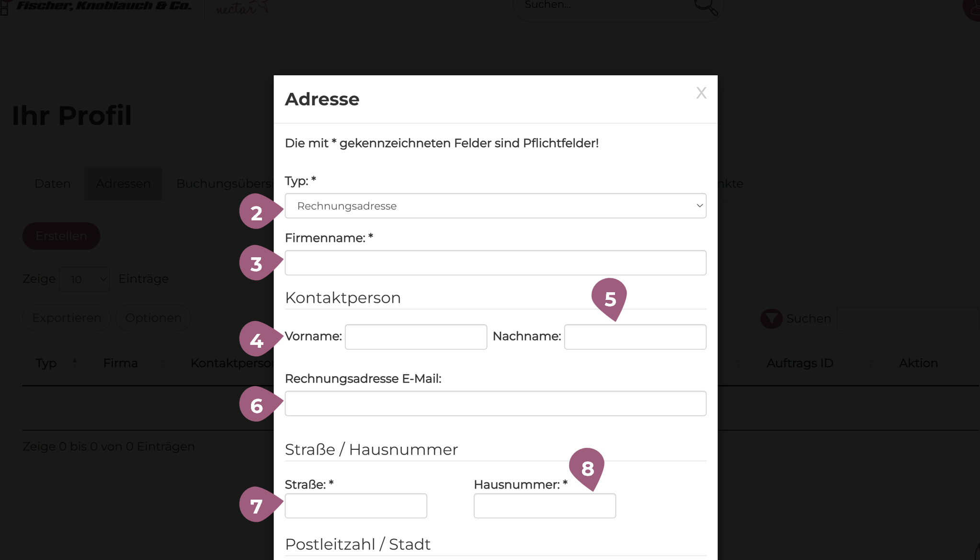This screenshot has width=980, height=560.
Task: Click the Rechnungsadresse E-Mail field
Action: [x=495, y=403]
